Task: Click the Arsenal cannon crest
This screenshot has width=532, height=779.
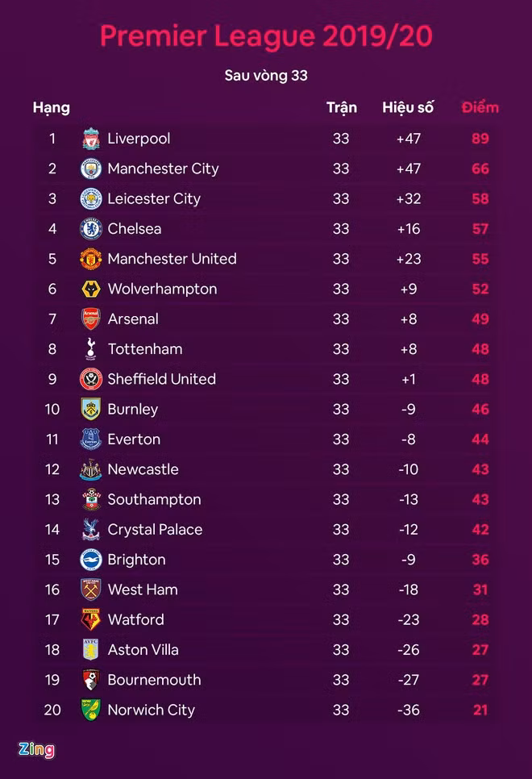Action: [91, 319]
